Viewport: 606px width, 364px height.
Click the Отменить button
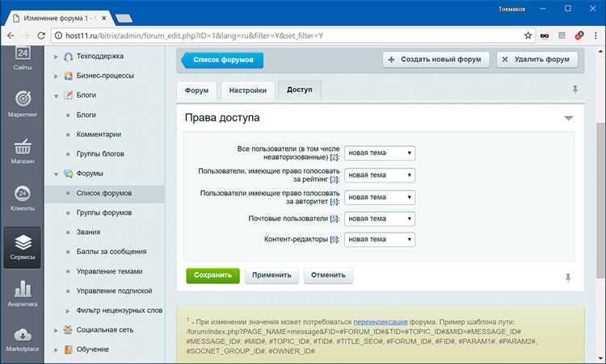pos(328,275)
